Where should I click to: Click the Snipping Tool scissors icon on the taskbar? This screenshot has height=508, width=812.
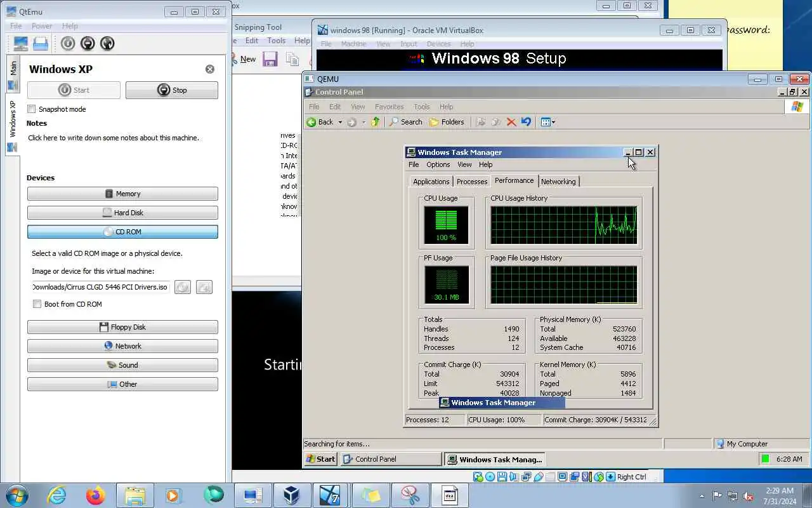(x=410, y=495)
